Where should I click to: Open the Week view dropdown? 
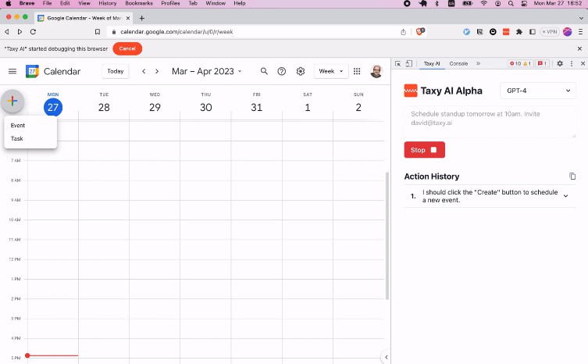click(331, 71)
